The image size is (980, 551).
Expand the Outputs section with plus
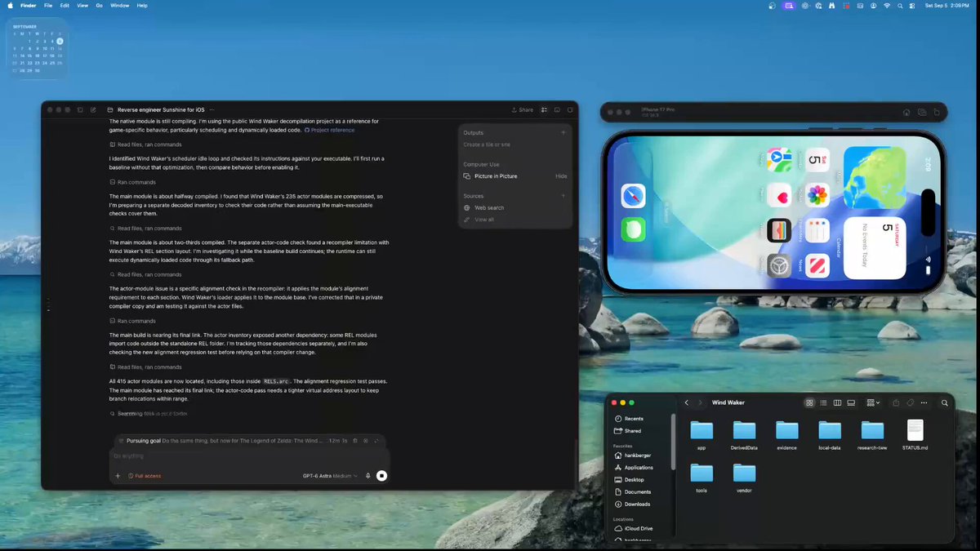563,132
